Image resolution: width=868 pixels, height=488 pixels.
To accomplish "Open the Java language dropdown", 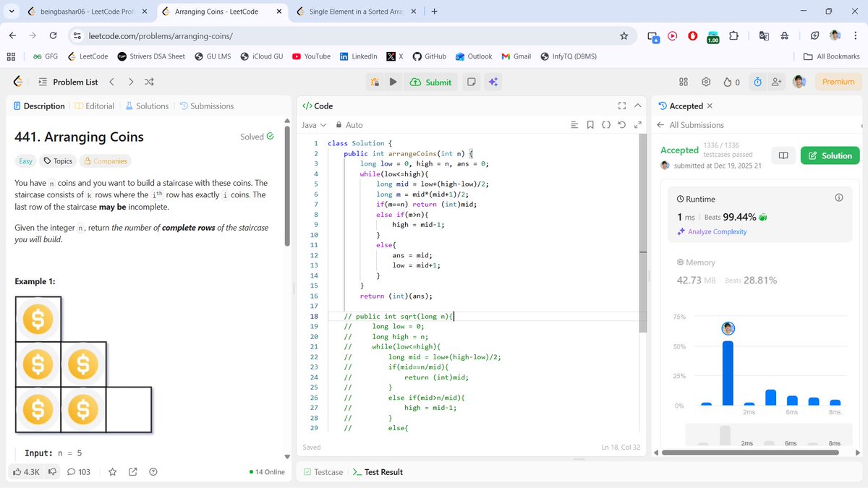I will pos(312,124).
